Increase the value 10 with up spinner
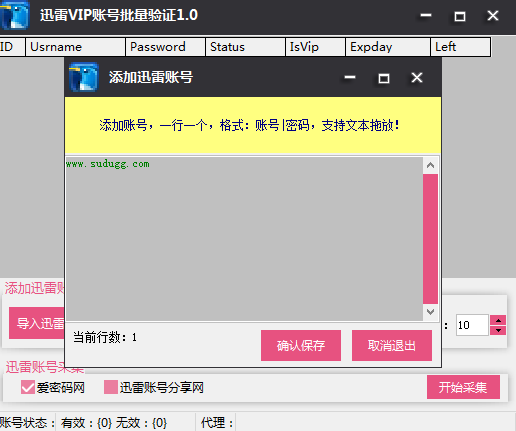This screenshot has height=431, width=516. [498, 320]
